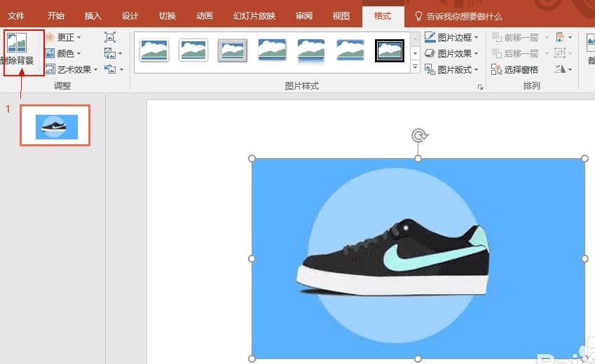
Task: Switch to the 插入 ribbon tab
Action: coord(93,15)
